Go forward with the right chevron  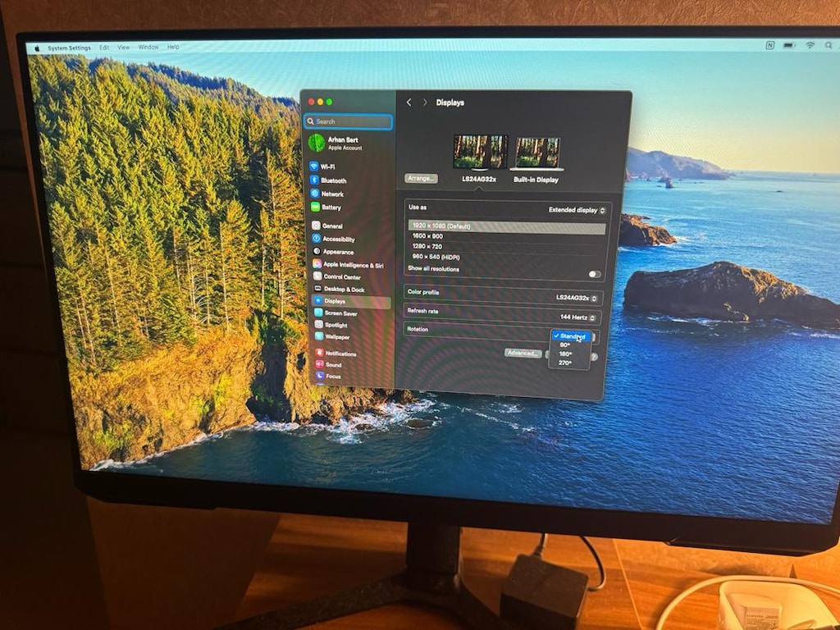click(x=425, y=103)
